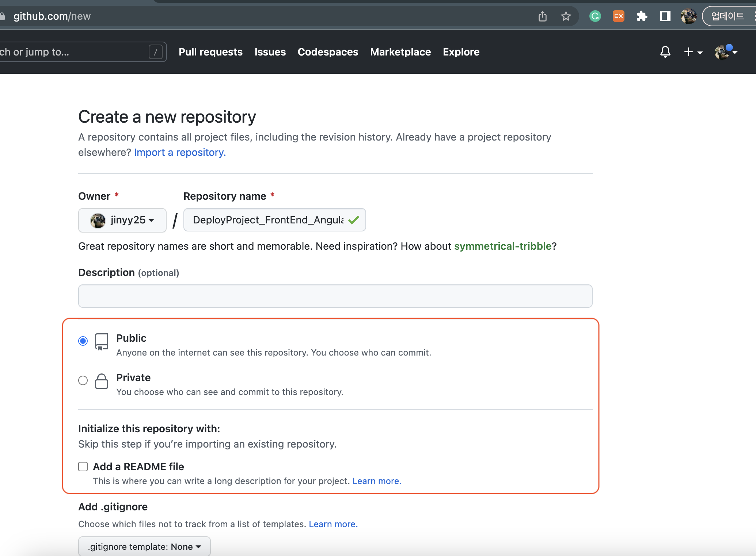Viewport: 756px width, 556px height.
Task: Open Marketplace
Action: pos(400,52)
